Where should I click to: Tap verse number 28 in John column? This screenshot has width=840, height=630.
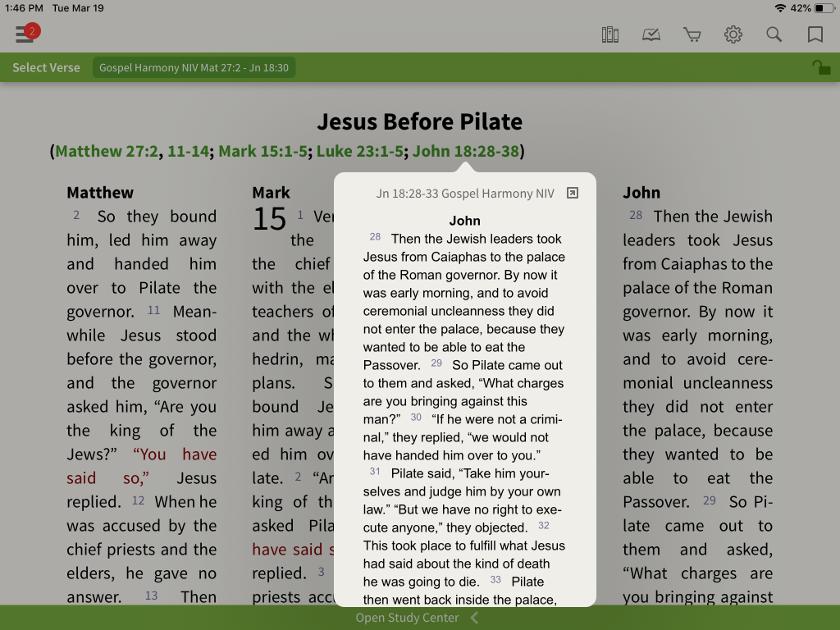click(636, 215)
